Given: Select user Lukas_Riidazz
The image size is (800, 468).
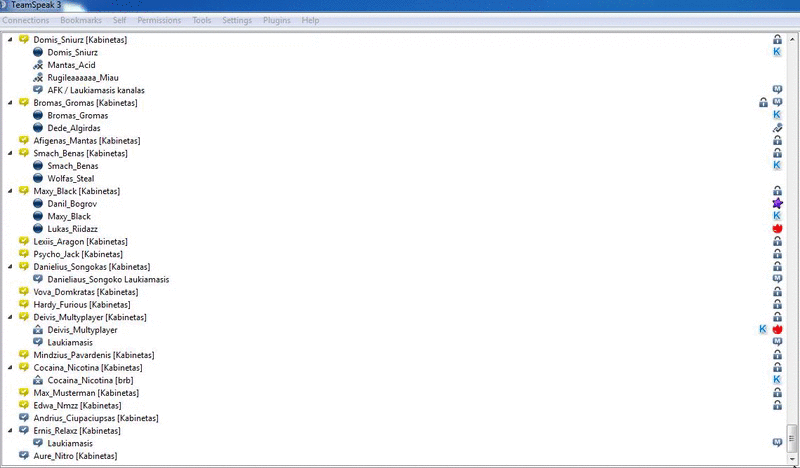Looking at the screenshot, I should pos(72,229).
